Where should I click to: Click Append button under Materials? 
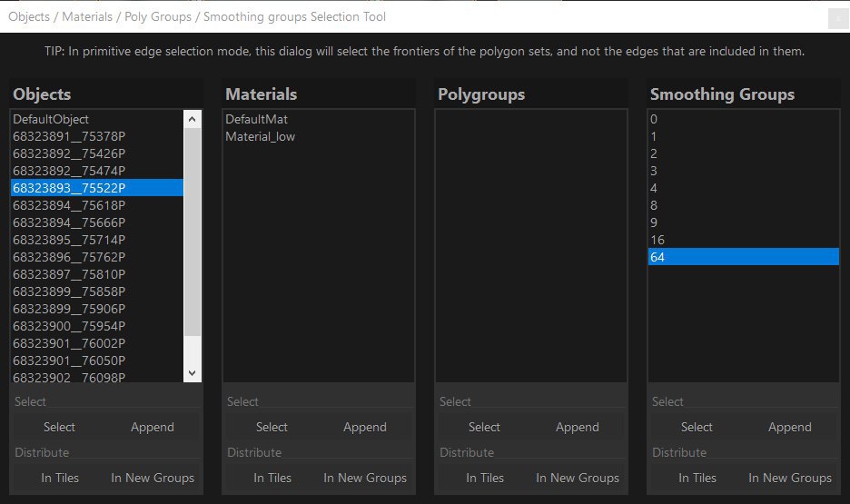tap(365, 427)
